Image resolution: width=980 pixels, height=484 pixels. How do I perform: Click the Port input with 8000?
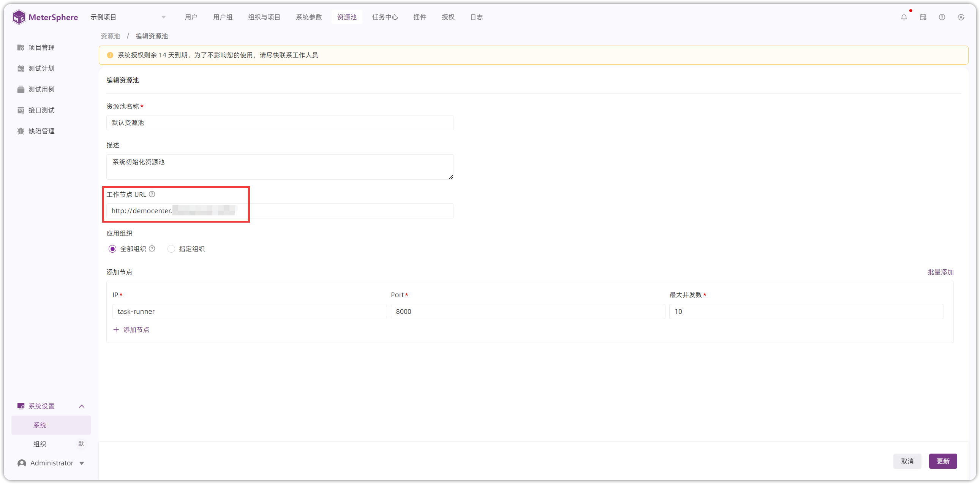[x=528, y=311]
